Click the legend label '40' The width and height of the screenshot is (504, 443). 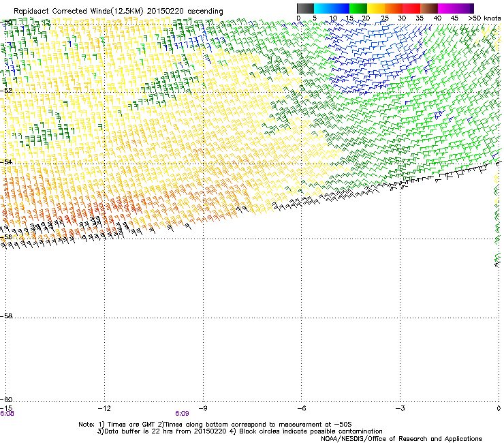pyautogui.click(x=437, y=18)
